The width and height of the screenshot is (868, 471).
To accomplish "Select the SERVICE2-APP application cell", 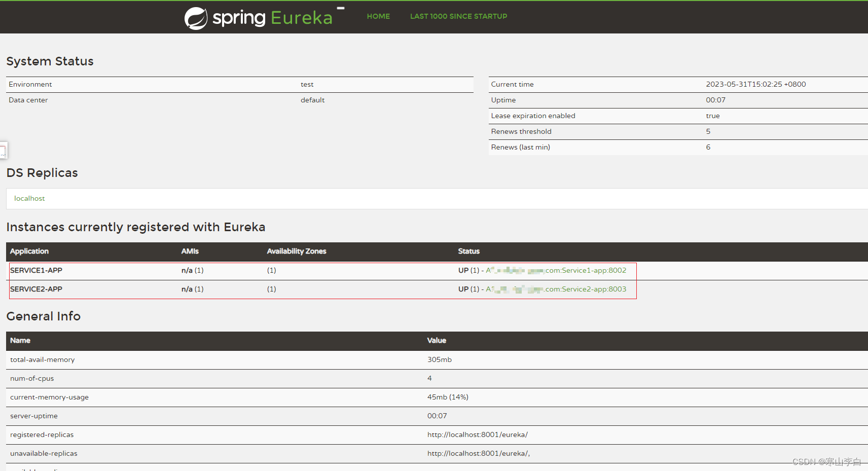I will pos(36,289).
